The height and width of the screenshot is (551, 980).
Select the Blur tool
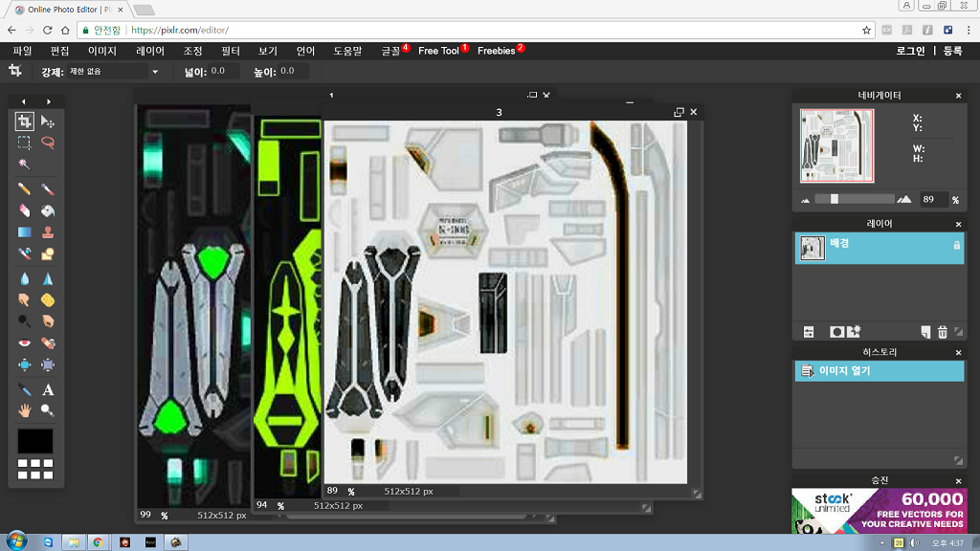pos(24,278)
